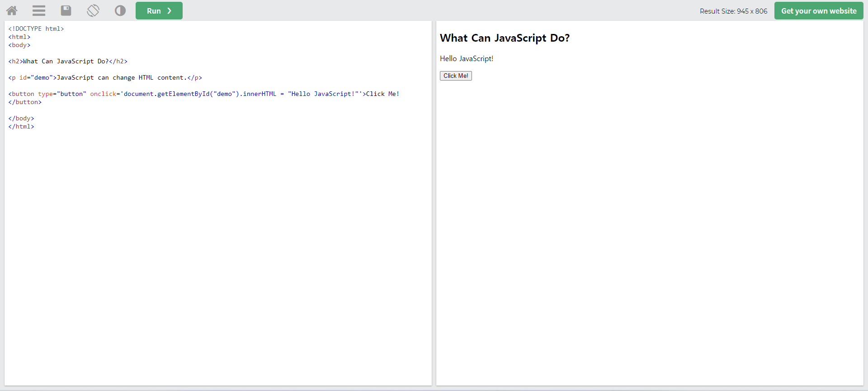
Task: Click 'Result Size: 945 x 806' text
Action: point(733,11)
